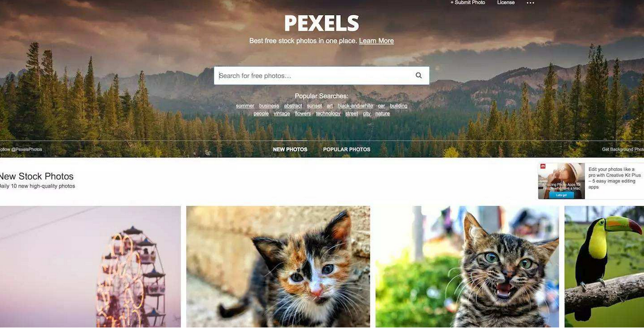Select the technology popular search

328,113
